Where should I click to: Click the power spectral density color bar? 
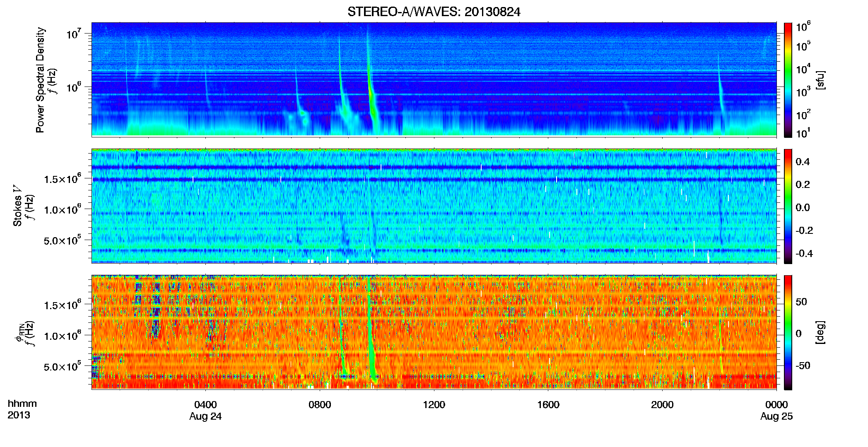[788, 80]
